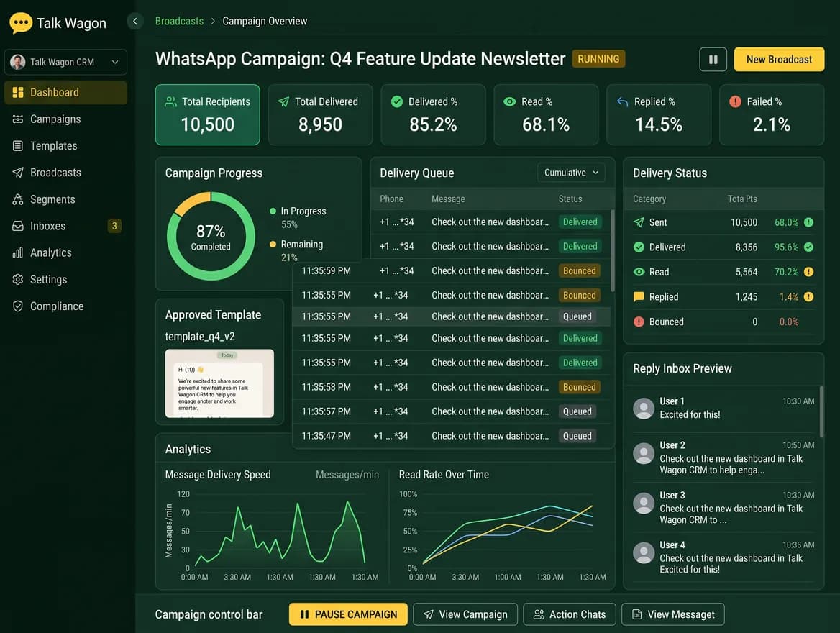Click the Delivered check icon in Delivery Status
This screenshot has height=633, width=840.
pyautogui.click(x=639, y=247)
